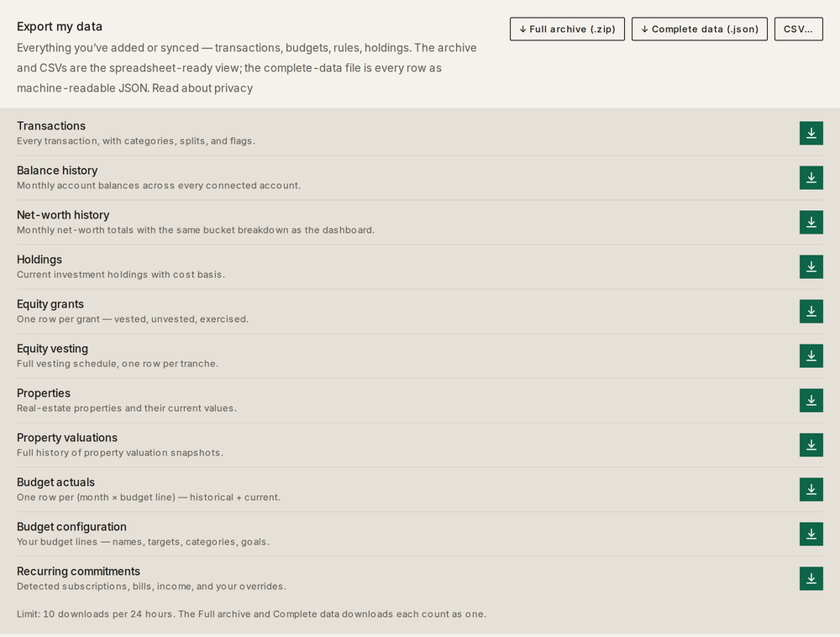Image resolution: width=840 pixels, height=637 pixels.
Task: Click 'Full vesting schedule' description
Action: coord(118,363)
